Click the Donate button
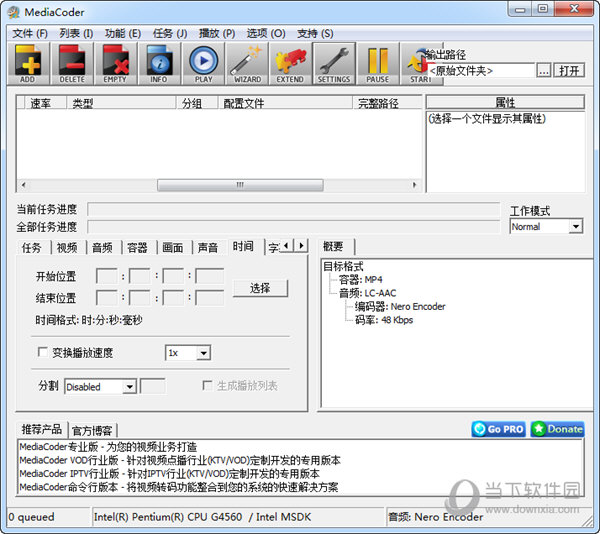Image resolution: width=600 pixels, height=534 pixels. 558,429
